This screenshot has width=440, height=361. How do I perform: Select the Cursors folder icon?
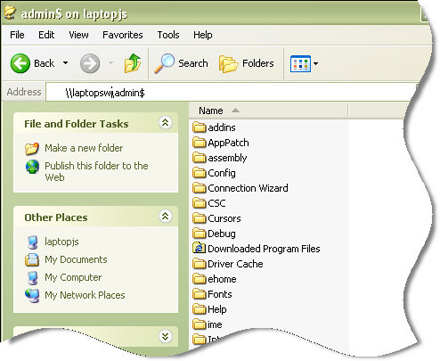(x=199, y=218)
